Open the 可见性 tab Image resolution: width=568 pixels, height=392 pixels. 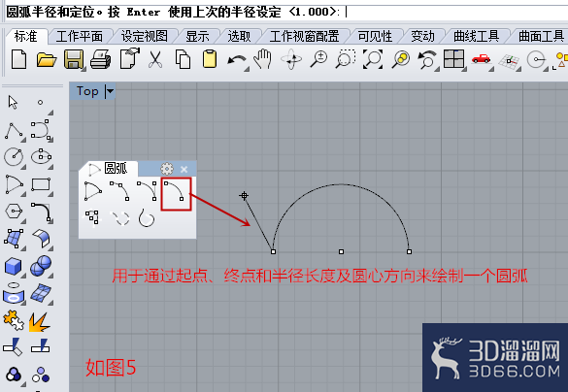375,36
